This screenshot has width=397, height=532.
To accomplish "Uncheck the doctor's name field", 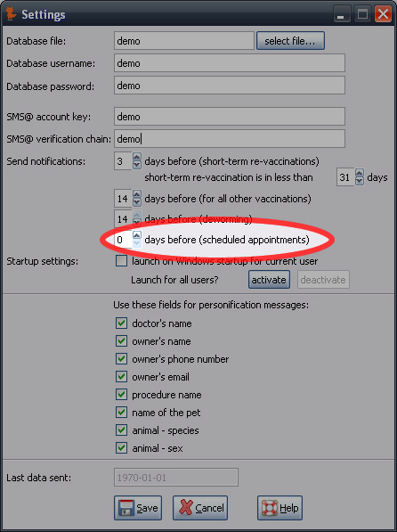I will 121,323.
